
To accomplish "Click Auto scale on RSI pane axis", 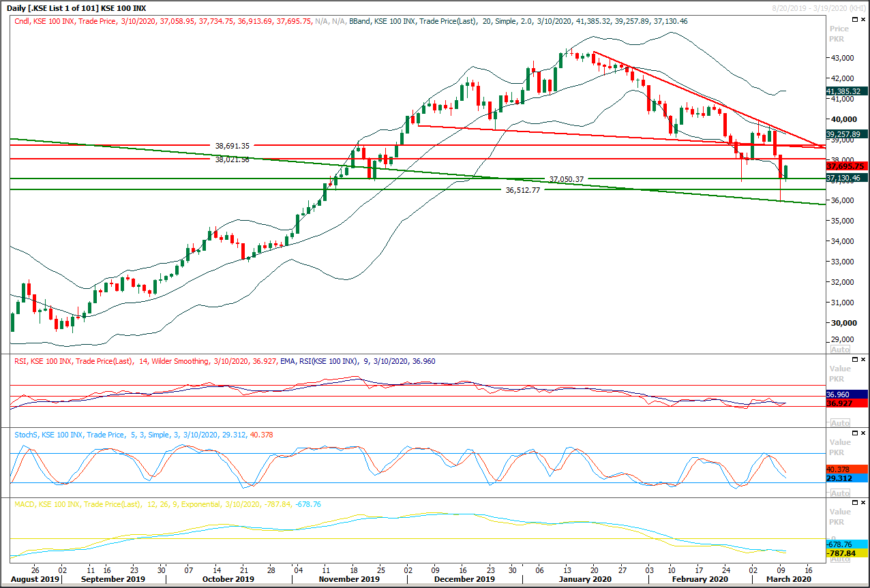I will 839,422.
